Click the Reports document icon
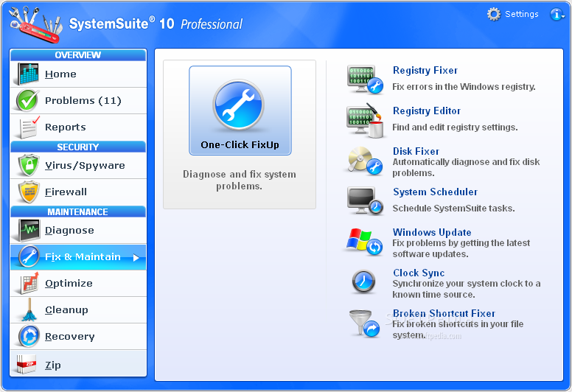Viewport: 572px width, 392px height. pyautogui.click(x=29, y=127)
